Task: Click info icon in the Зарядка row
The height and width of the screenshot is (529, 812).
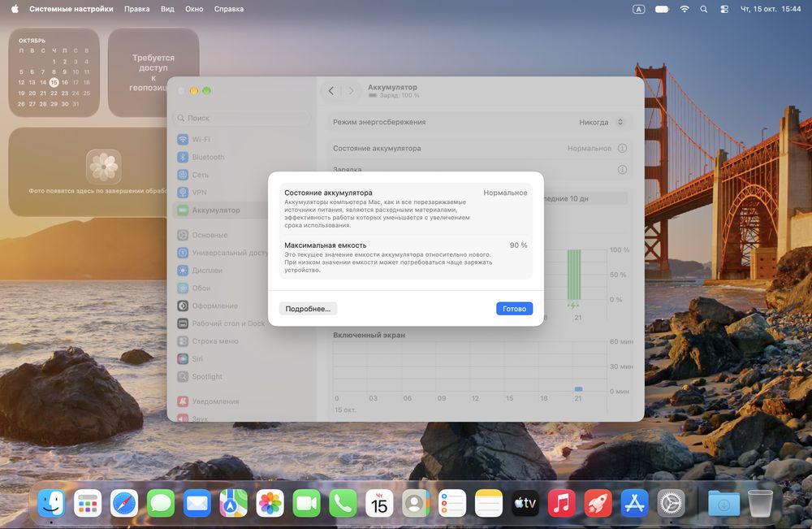Action: pyautogui.click(x=623, y=169)
